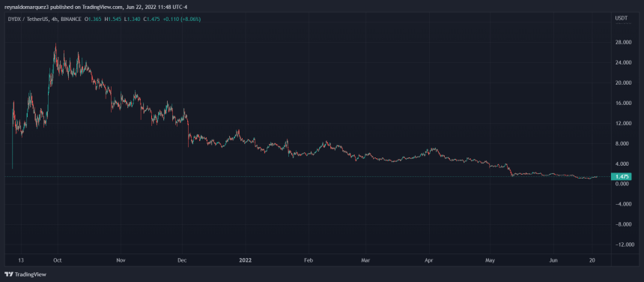Image resolution: width=644 pixels, height=282 pixels.
Task: Click the Dec label on time axis
Action: click(x=183, y=260)
